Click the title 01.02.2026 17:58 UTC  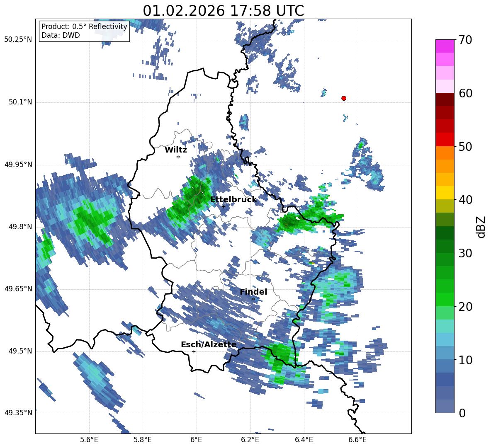(223, 11)
